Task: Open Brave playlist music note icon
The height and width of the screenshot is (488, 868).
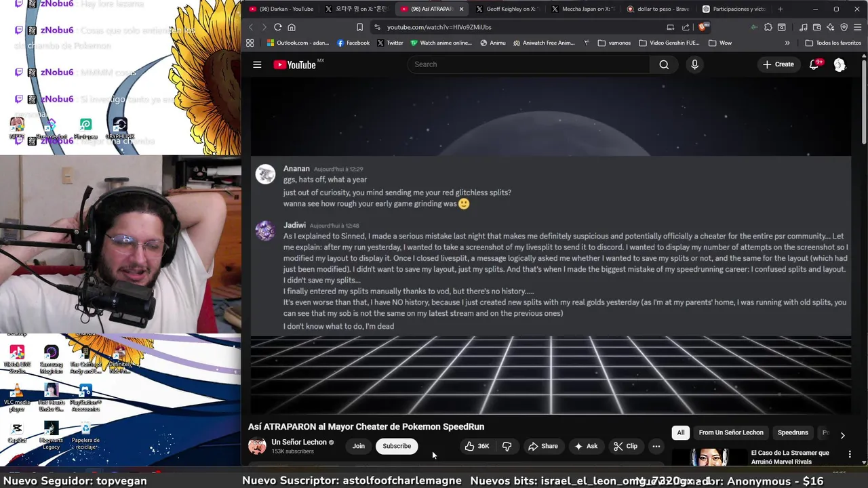Action: (x=804, y=27)
